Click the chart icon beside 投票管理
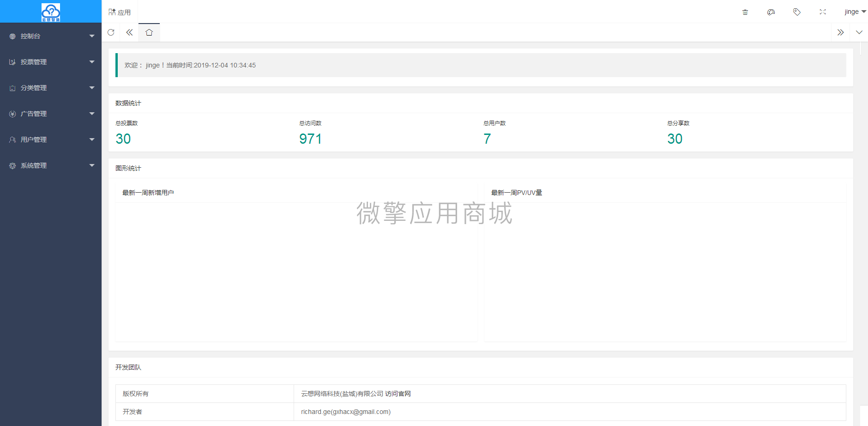 pyautogui.click(x=12, y=62)
